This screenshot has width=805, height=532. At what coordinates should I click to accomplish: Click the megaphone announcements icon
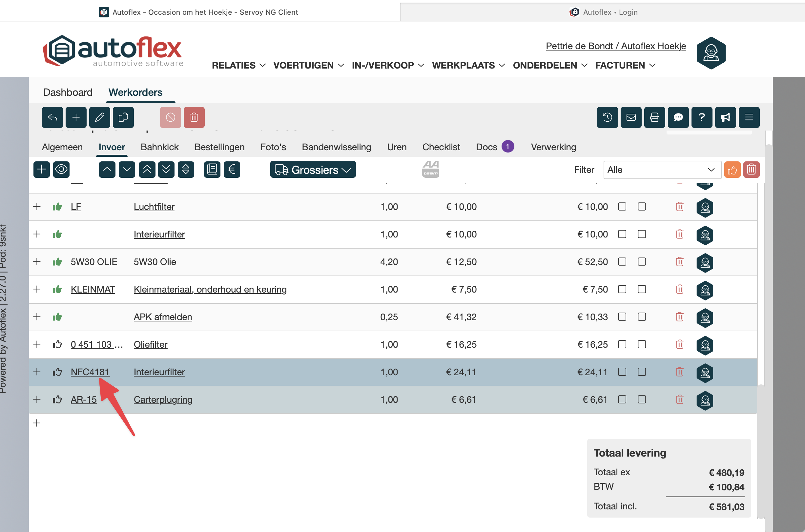click(x=725, y=117)
